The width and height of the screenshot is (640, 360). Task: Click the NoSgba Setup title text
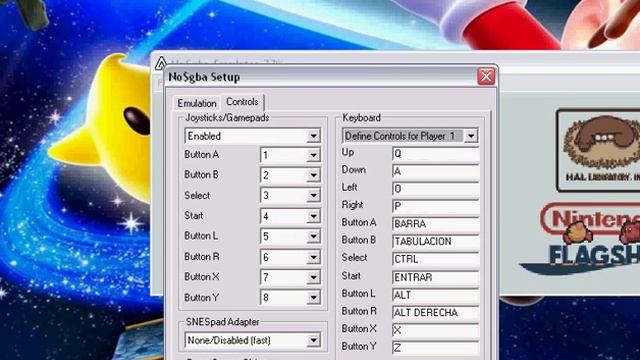204,77
